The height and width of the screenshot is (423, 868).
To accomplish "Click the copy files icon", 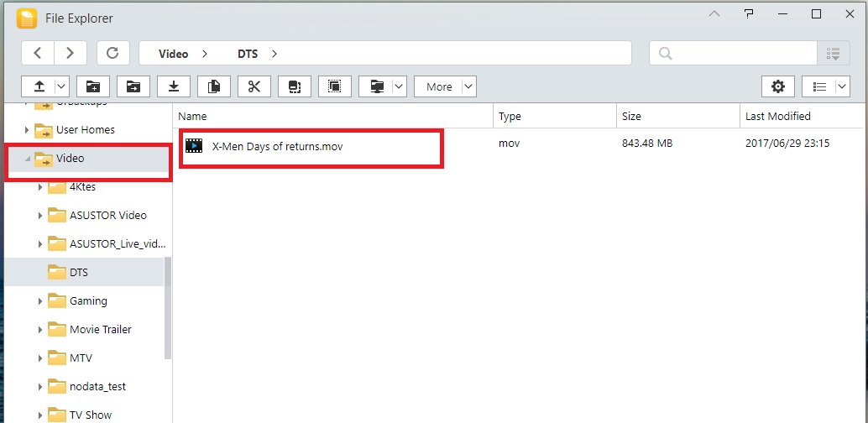I will pyautogui.click(x=213, y=86).
